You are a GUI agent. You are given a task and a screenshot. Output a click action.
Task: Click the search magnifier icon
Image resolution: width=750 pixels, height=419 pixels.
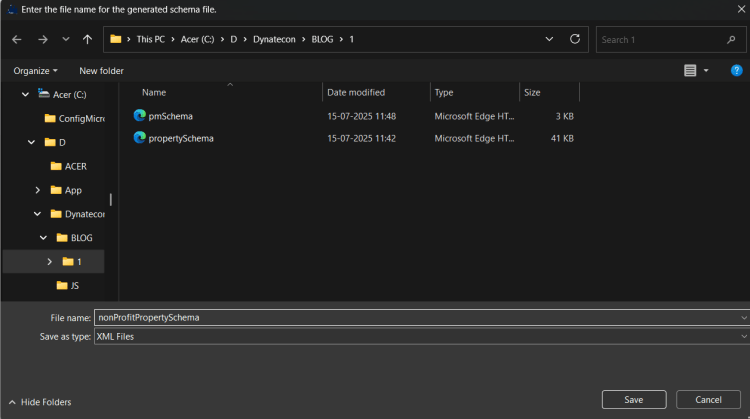[x=731, y=39]
